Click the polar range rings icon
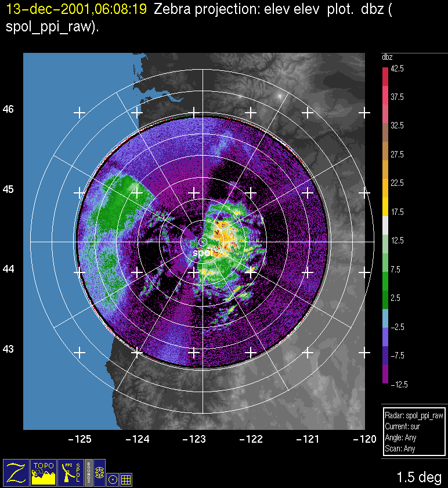This screenshot has height=488, width=448. (x=99, y=472)
